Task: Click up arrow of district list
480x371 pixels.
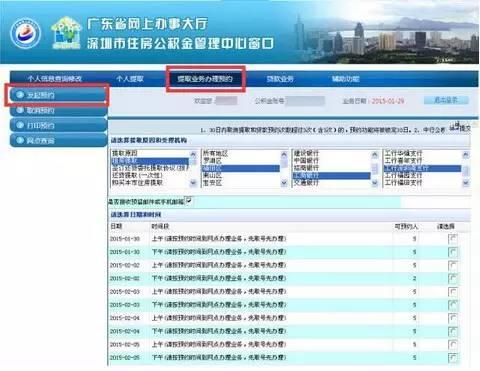Action: click(x=284, y=154)
